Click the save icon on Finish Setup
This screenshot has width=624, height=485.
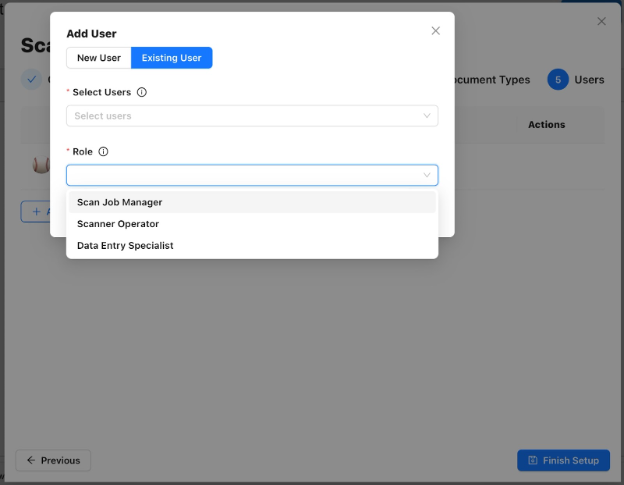click(x=532, y=460)
